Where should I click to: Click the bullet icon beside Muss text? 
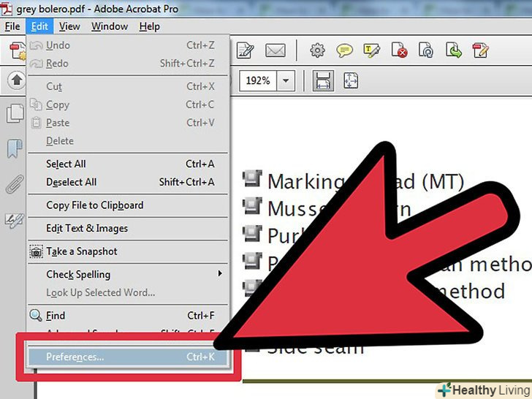point(252,206)
